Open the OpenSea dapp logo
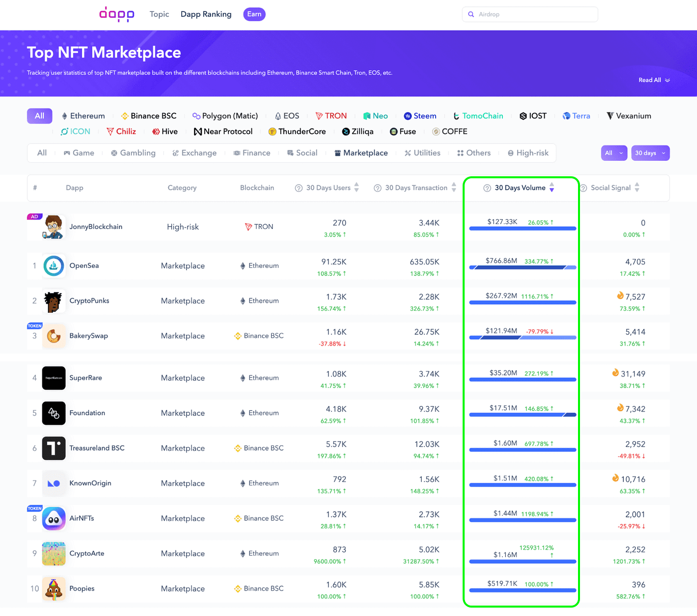The height and width of the screenshot is (616, 697). point(54,266)
